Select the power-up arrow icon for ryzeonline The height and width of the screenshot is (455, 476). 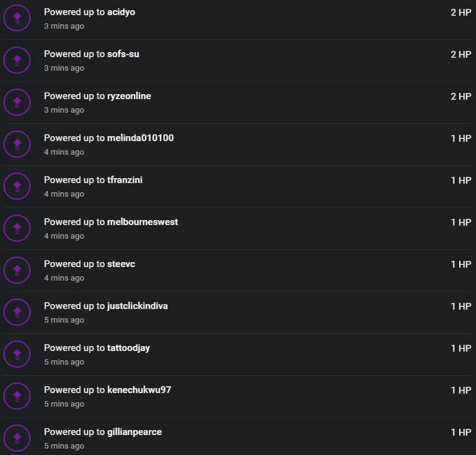click(x=17, y=102)
